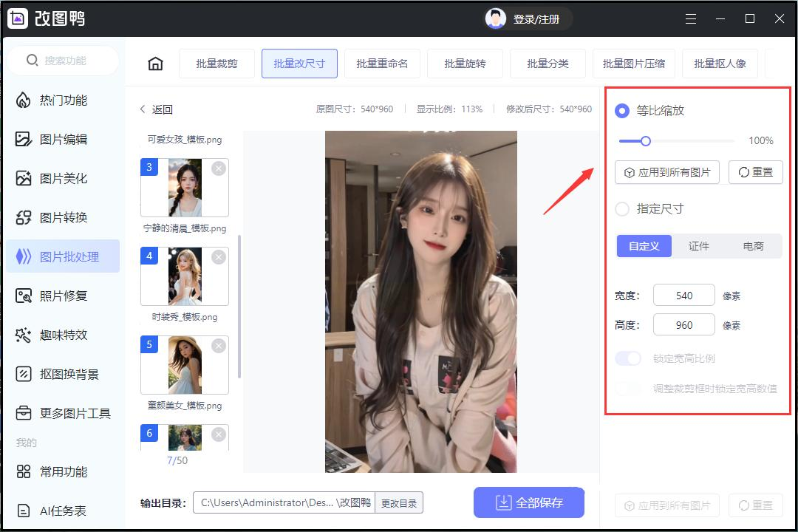Toggle 调整裁剪框时锁定宽高数值 switch
This screenshot has height=532, width=798.
click(628, 389)
